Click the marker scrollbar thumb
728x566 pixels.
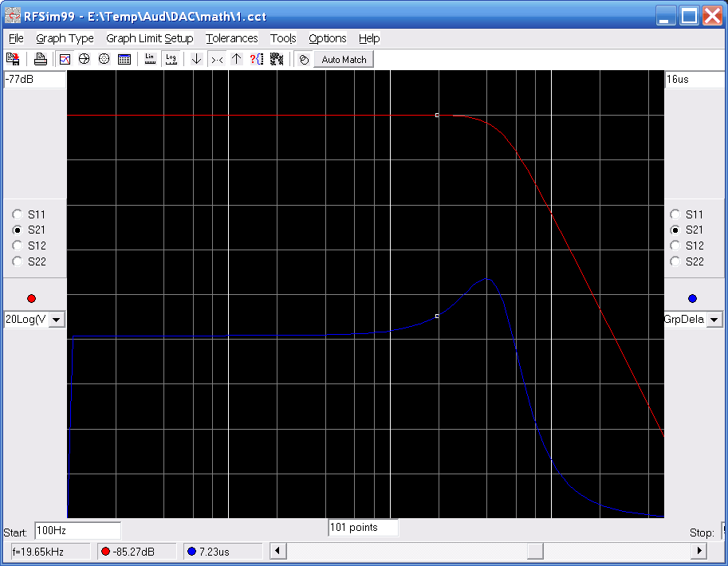click(x=535, y=551)
